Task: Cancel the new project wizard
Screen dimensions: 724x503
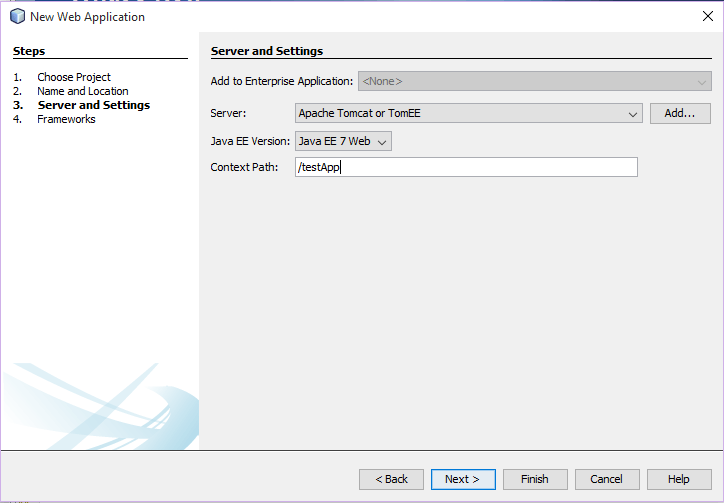Action: coord(606,479)
